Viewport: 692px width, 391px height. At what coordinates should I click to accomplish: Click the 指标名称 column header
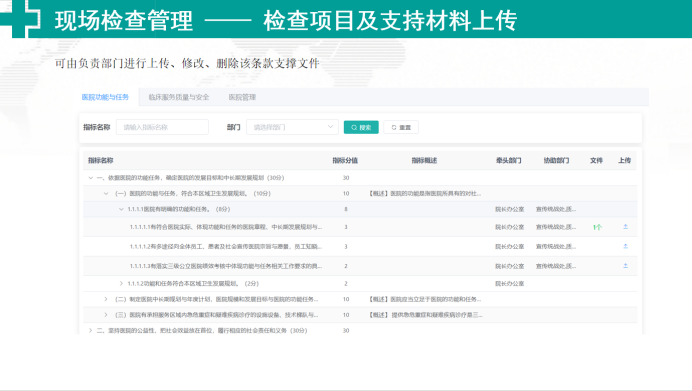101,160
